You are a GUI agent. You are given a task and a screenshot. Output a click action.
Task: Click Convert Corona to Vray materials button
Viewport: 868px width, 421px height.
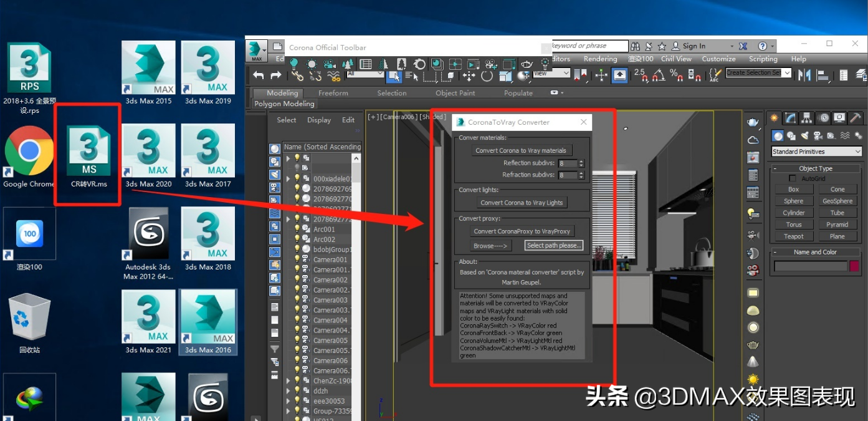click(x=521, y=150)
